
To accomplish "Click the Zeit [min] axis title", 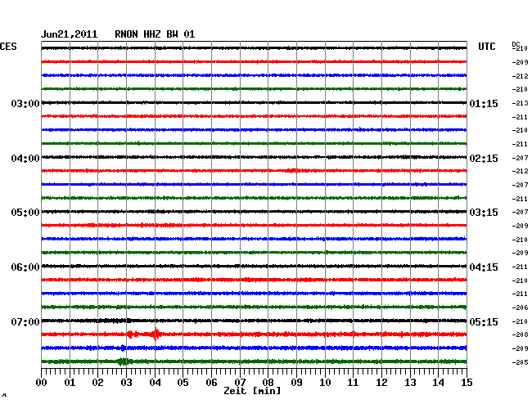I will coord(252,391).
